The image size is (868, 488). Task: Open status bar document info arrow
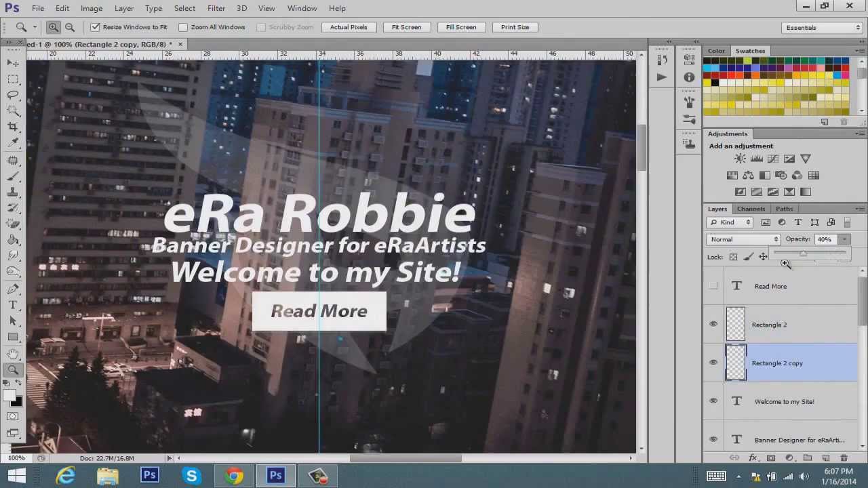point(170,458)
